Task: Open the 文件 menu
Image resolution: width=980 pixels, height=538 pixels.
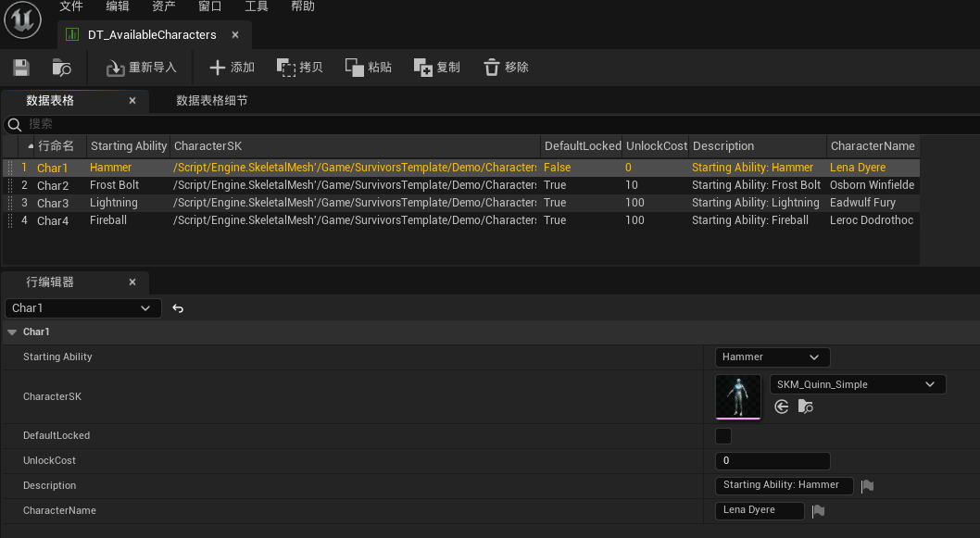Action: [x=71, y=6]
